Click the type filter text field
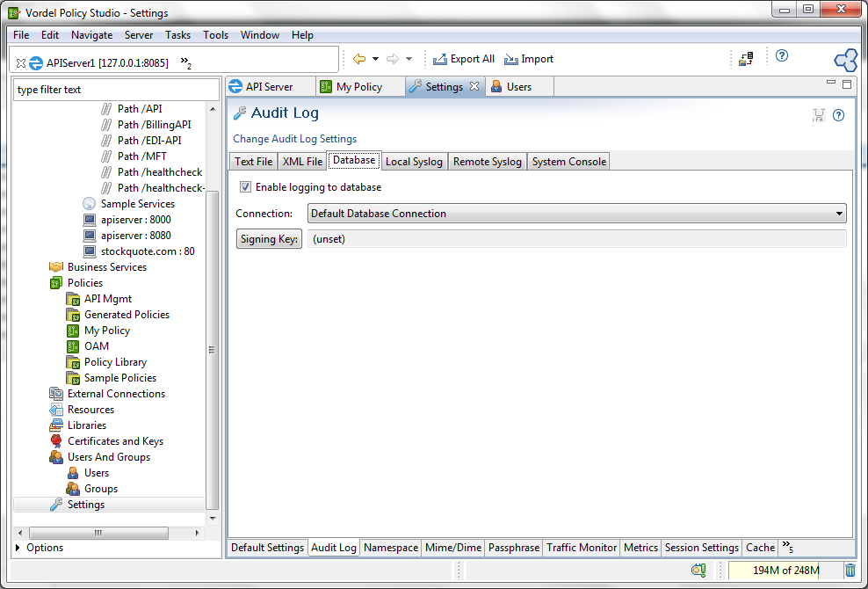The image size is (868, 589). (116, 90)
